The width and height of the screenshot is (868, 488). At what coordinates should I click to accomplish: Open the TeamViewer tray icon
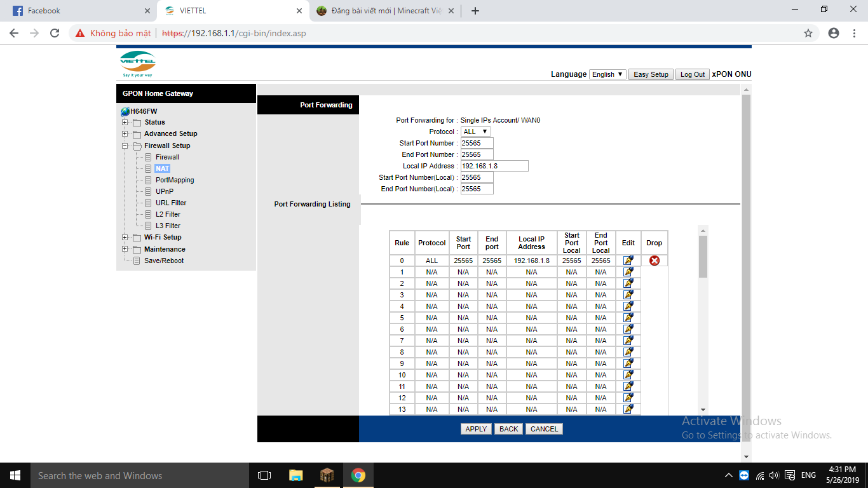click(x=744, y=475)
